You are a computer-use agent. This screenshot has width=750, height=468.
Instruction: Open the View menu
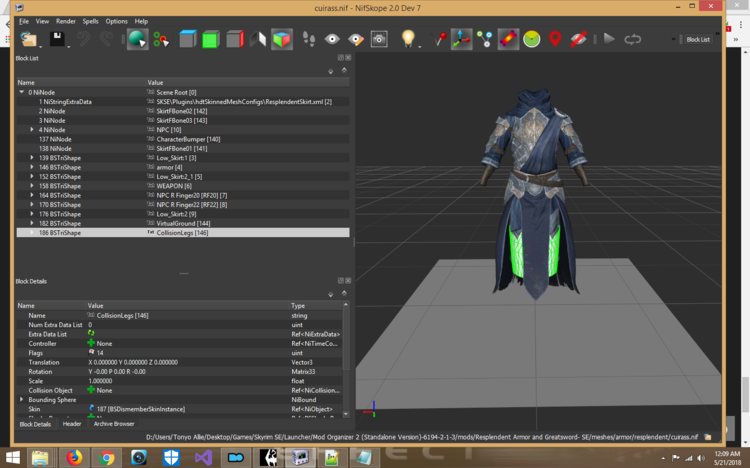pyautogui.click(x=42, y=22)
